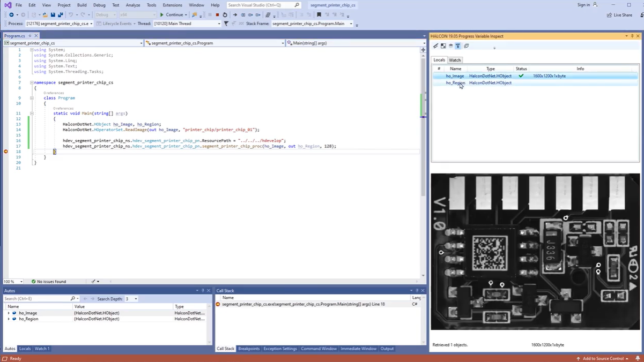Click the breakpoint marker at line 18
The width and height of the screenshot is (644, 362).
pyautogui.click(x=6, y=152)
